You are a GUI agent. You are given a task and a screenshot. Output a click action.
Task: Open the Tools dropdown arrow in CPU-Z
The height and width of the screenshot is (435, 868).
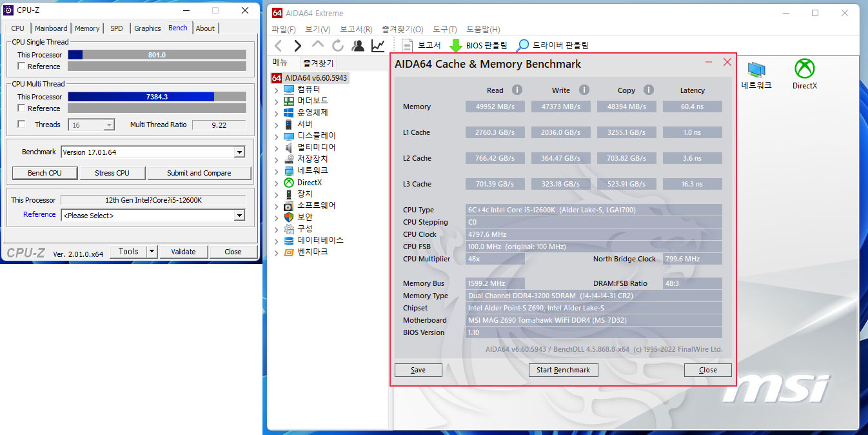click(152, 252)
